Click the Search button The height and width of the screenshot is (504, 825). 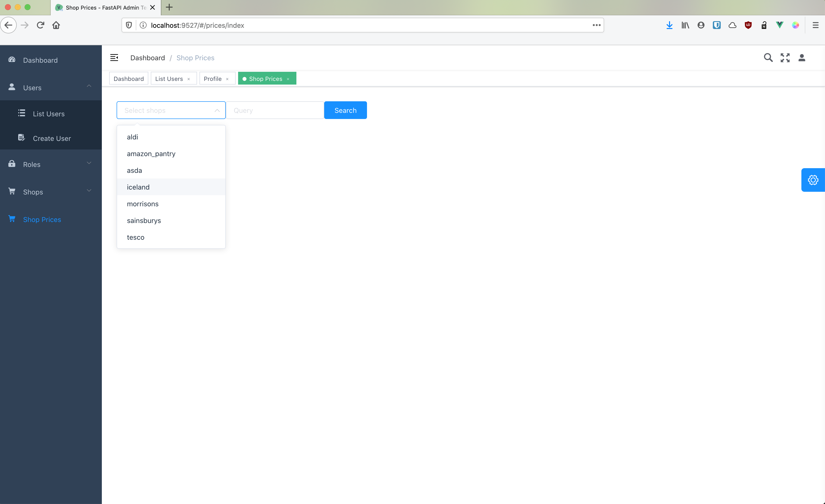coord(345,110)
